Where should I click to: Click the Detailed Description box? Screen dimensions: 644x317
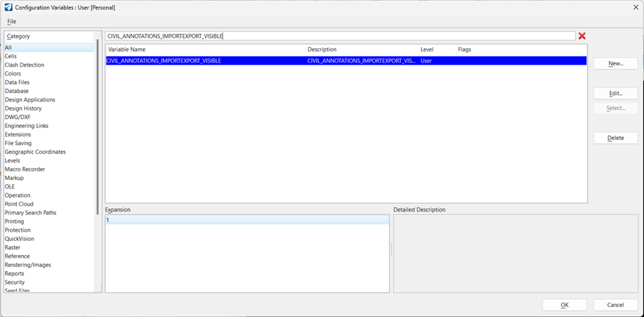(515, 254)
